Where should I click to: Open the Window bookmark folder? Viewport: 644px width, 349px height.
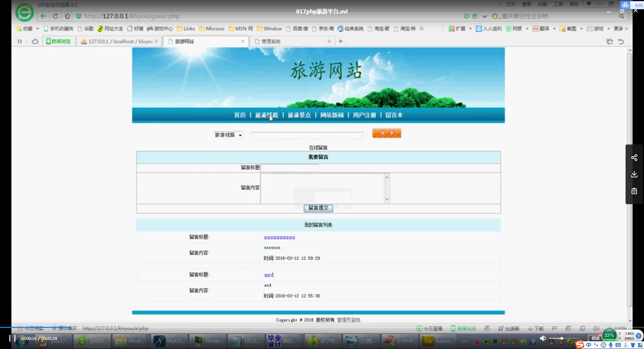click(x=269, y=29)
